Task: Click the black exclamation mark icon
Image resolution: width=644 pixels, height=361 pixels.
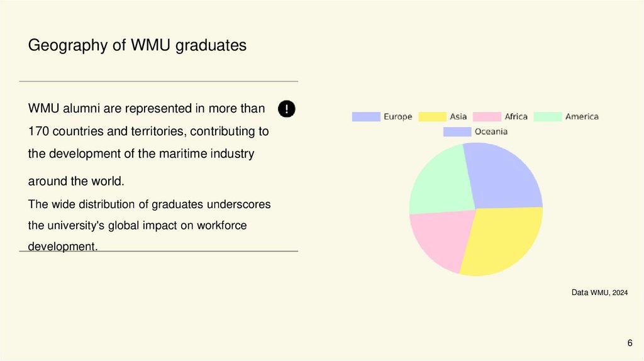Action: [x=286, y=108]
